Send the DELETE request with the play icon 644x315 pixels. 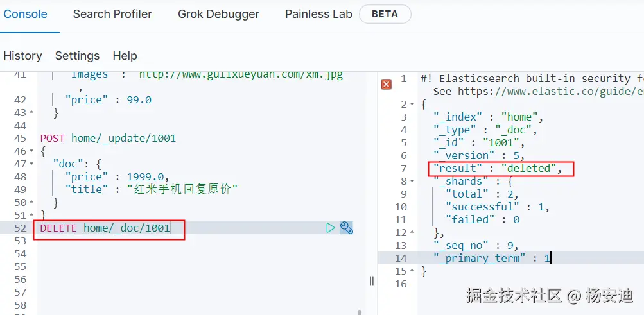330,228
